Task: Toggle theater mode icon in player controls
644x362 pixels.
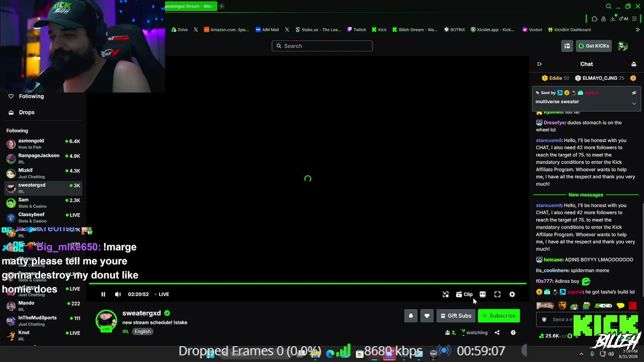Action: [482, 294]
